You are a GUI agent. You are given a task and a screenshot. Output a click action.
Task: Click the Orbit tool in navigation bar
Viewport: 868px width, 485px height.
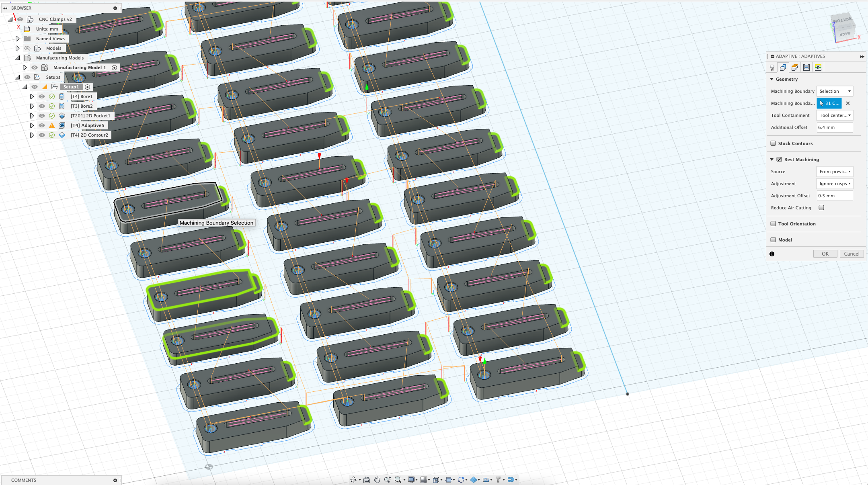point(353,479)
